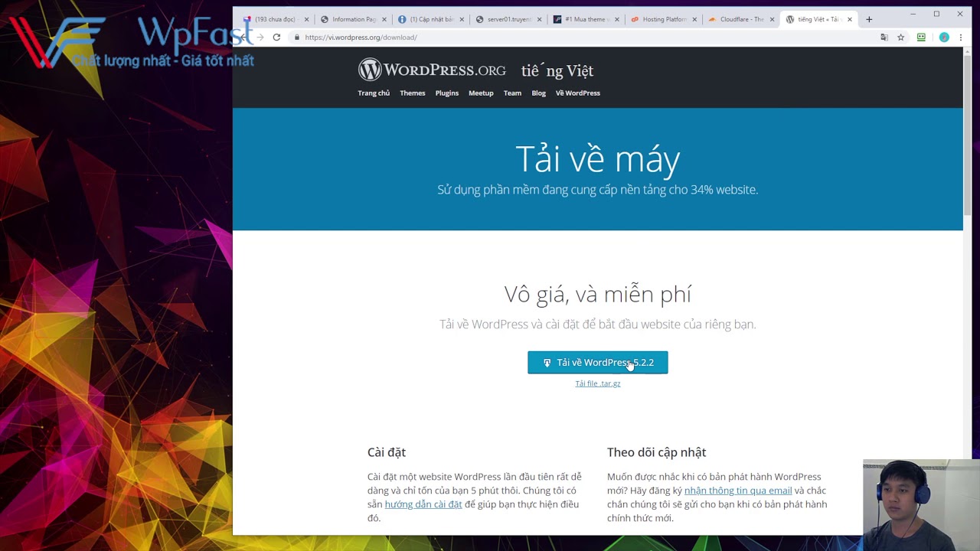Close the 'Information Page' tab
This screenshot has width=980, height=551.
tap(384, 19)
